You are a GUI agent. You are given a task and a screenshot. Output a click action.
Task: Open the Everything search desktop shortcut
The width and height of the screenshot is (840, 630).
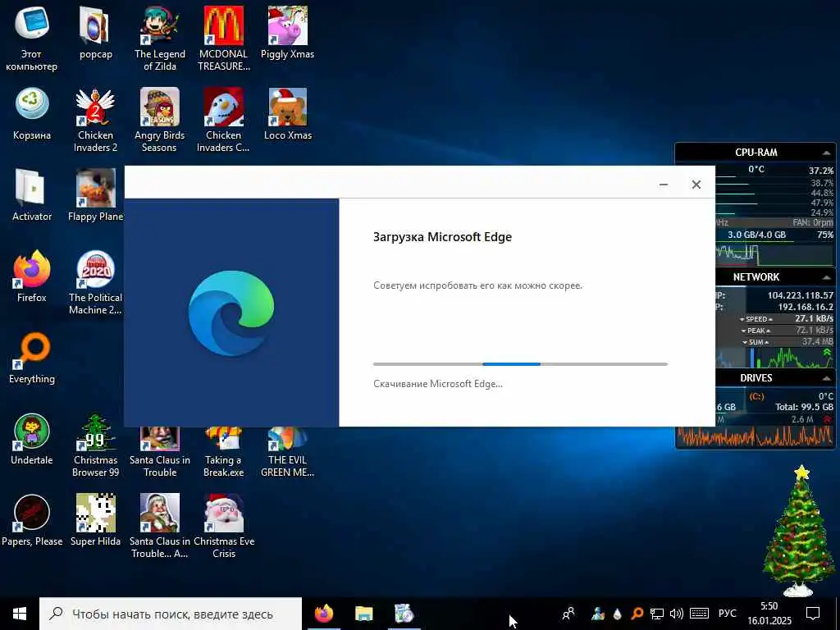[32, 358]
